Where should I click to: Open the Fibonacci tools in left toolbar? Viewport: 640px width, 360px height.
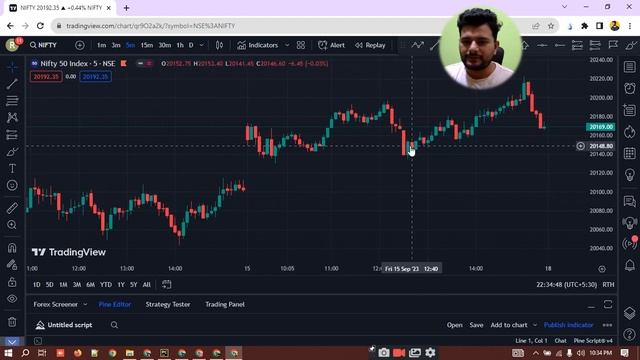pos(12,101)
